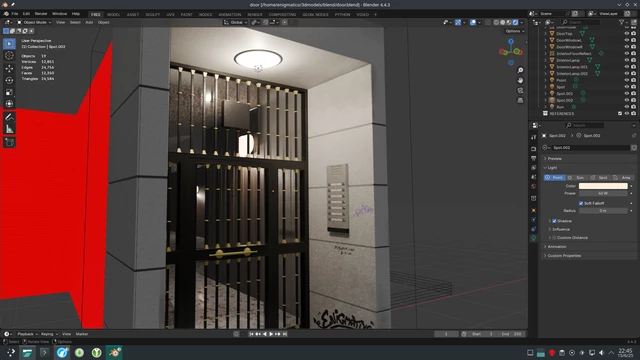
Task: Click the light Color swatch
Action: (603, 186)
